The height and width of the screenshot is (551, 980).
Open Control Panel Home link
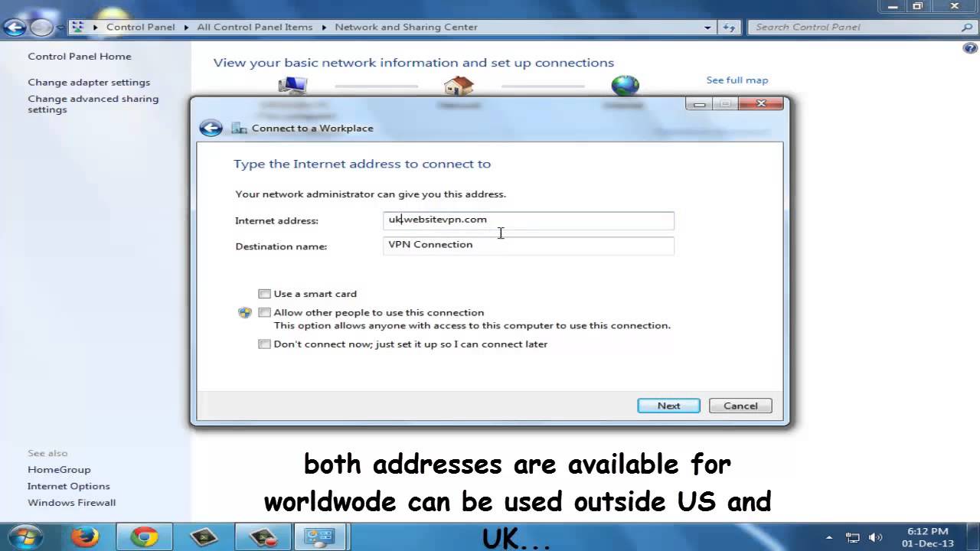pos(80,56)
